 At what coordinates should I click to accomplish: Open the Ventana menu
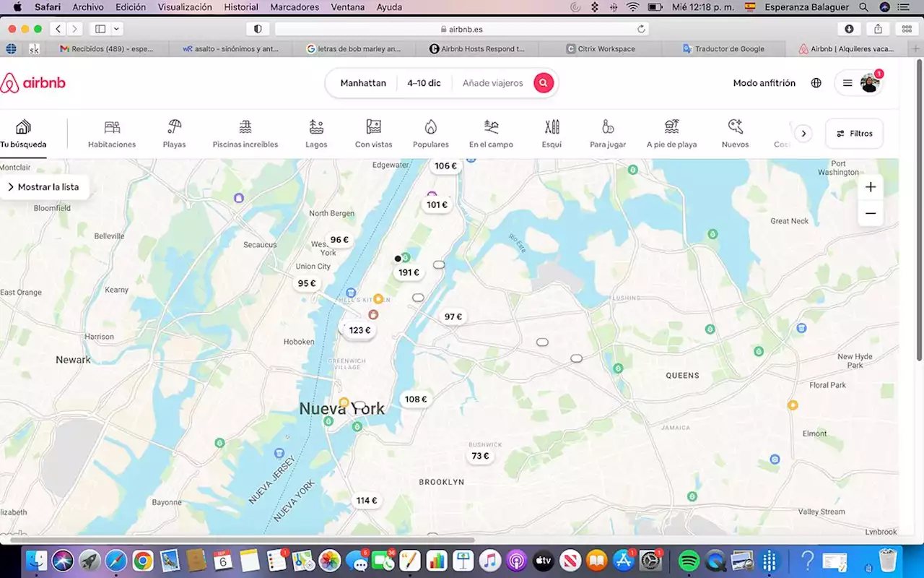tap(347, 7)
